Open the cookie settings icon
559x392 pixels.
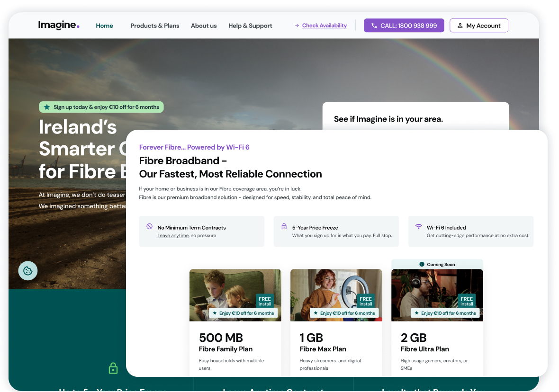[x=28, y=271]
